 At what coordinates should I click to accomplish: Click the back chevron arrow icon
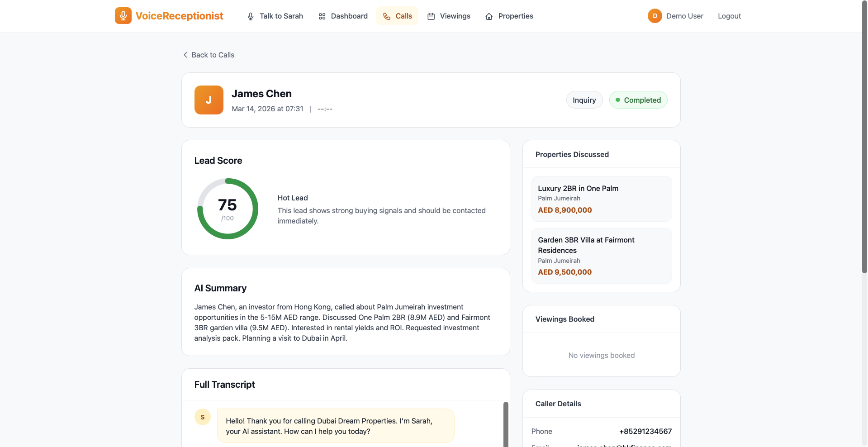pyautogui.click(x=185, y=55)
